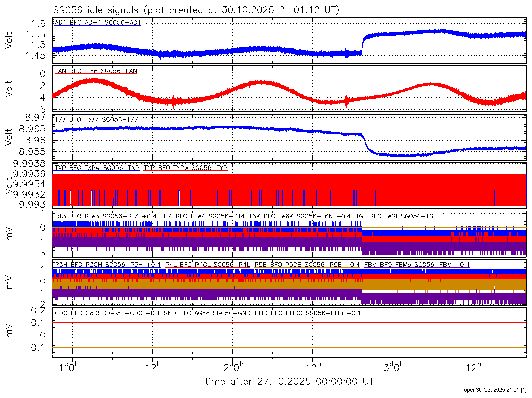Click the GND BFO AGnd SG056-GND legend

point(207,313)
